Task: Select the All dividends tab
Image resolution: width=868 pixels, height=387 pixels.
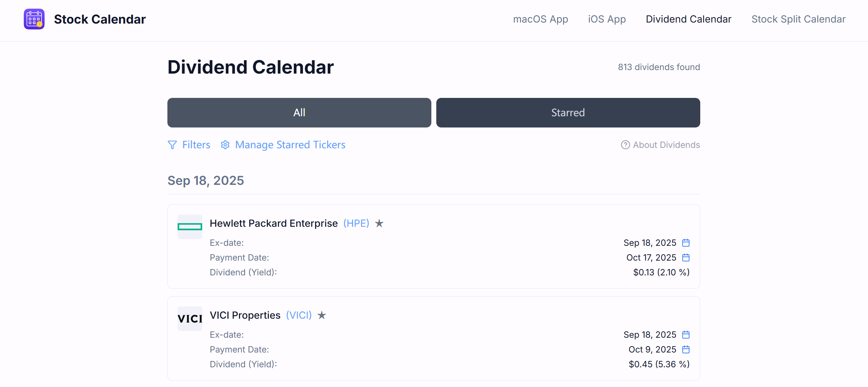Action: 299,113
